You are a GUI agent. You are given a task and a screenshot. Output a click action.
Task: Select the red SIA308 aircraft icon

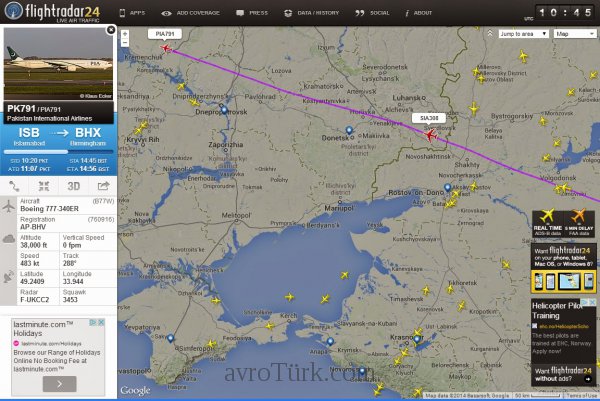click(430, 135)
